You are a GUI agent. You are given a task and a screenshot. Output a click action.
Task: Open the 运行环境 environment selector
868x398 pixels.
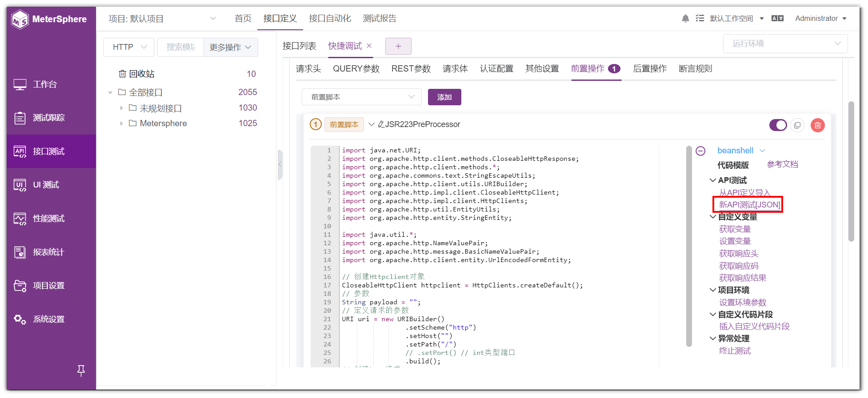785,44
